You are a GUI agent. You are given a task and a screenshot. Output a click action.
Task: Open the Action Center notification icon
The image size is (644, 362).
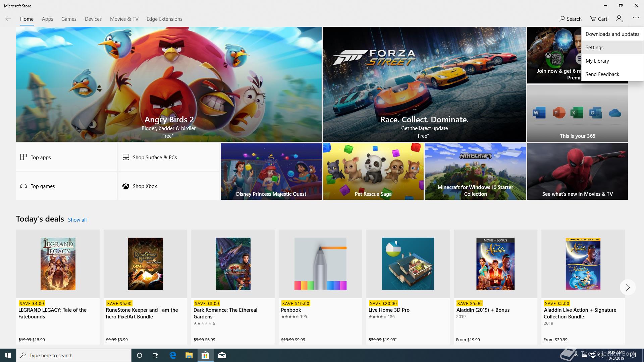click(x=633, y=355)
